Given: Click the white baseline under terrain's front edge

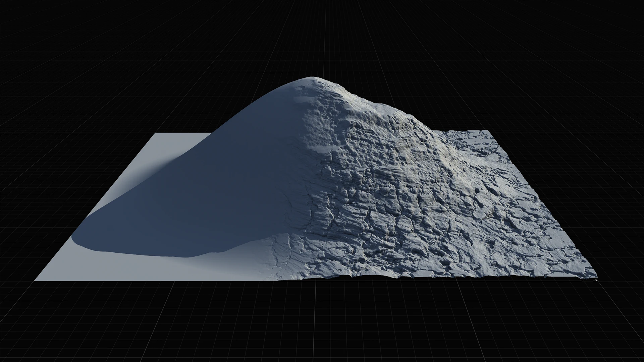Looking at the screenshot, I should coord(436,281).
